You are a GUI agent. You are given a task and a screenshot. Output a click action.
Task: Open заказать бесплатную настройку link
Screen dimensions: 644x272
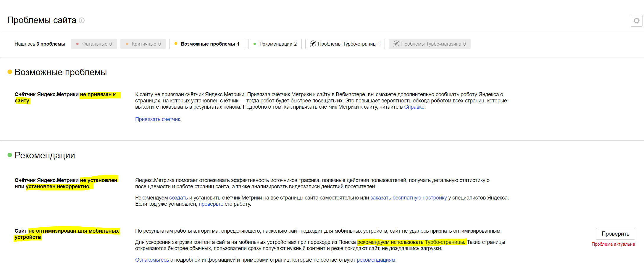(x=409, y=198)
